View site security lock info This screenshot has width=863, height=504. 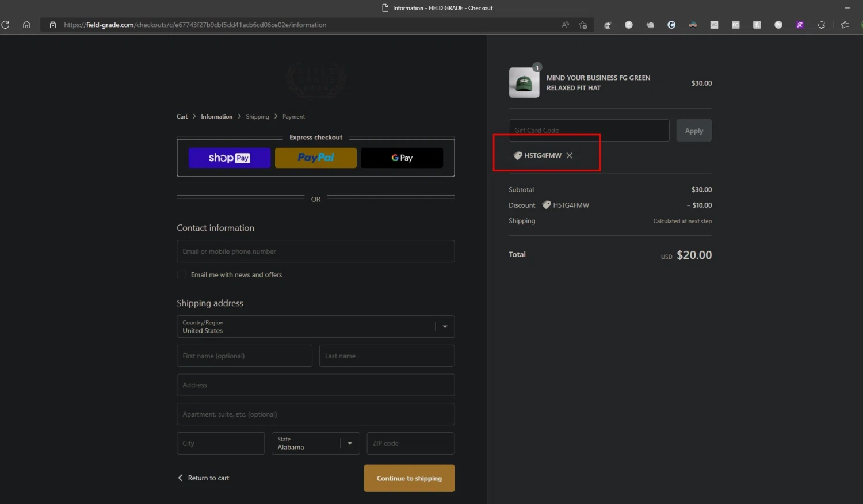coord(53,25)
